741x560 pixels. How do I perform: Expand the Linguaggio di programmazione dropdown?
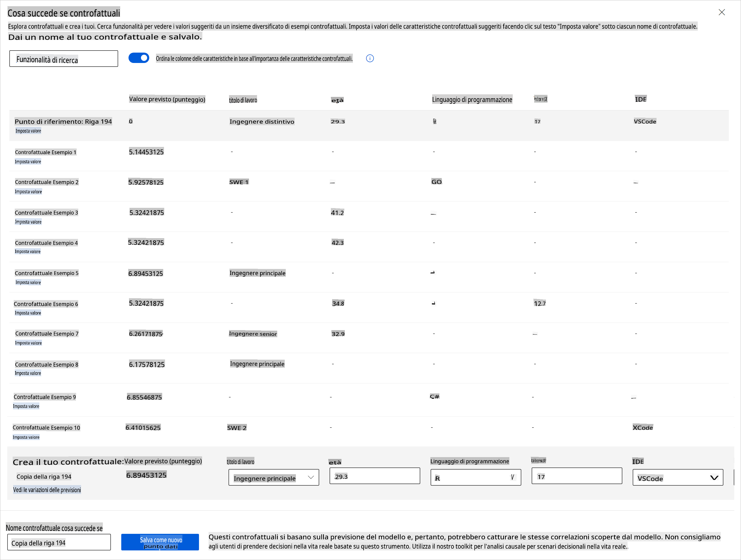[475, 477]
